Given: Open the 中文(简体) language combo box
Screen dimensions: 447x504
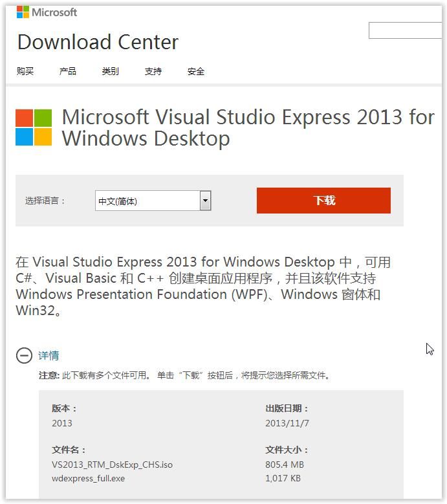Looking at the screenshot, I should point(147,201).
